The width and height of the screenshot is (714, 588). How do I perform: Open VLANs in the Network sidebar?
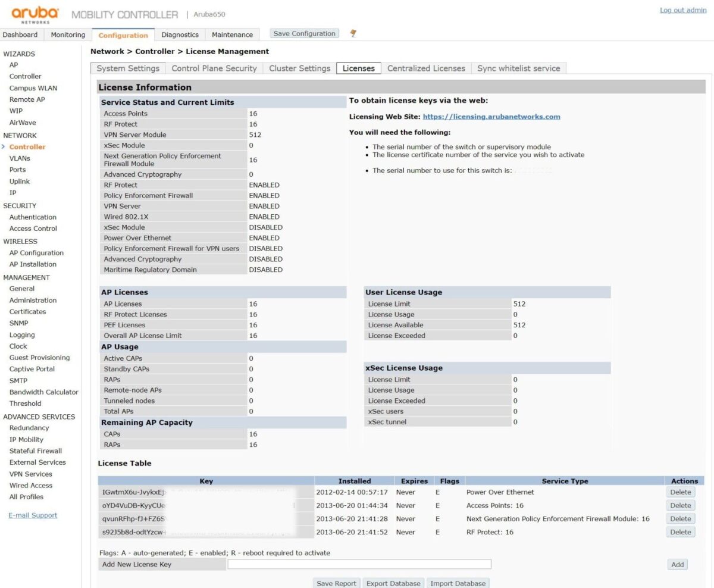pyautogui.click(x=20, y=158)
